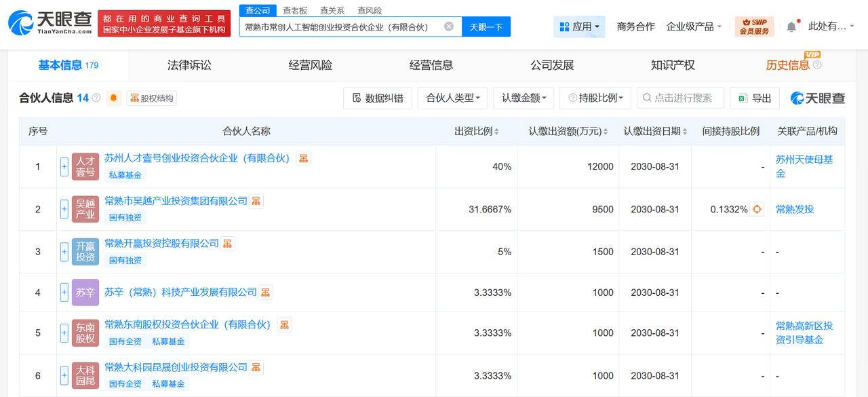
Task: Open the 应用 dropdown in the header
Action: coord(579,26)
